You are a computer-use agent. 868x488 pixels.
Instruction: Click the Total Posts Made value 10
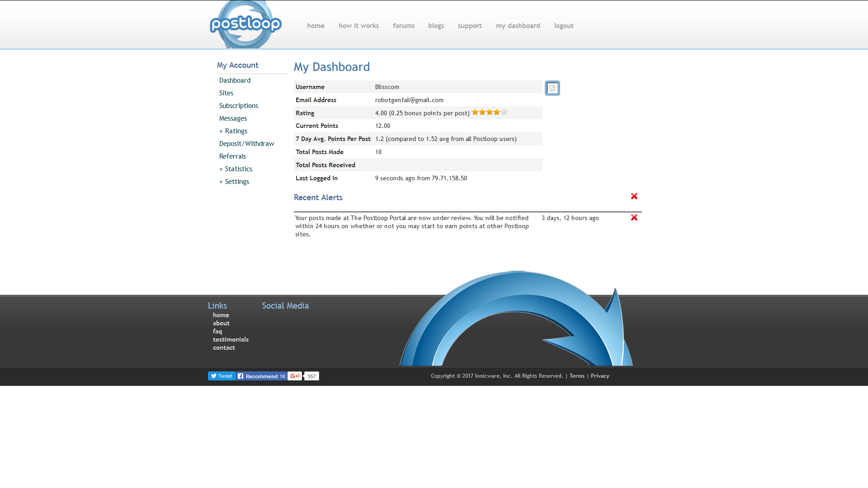(x=378, y=152)
